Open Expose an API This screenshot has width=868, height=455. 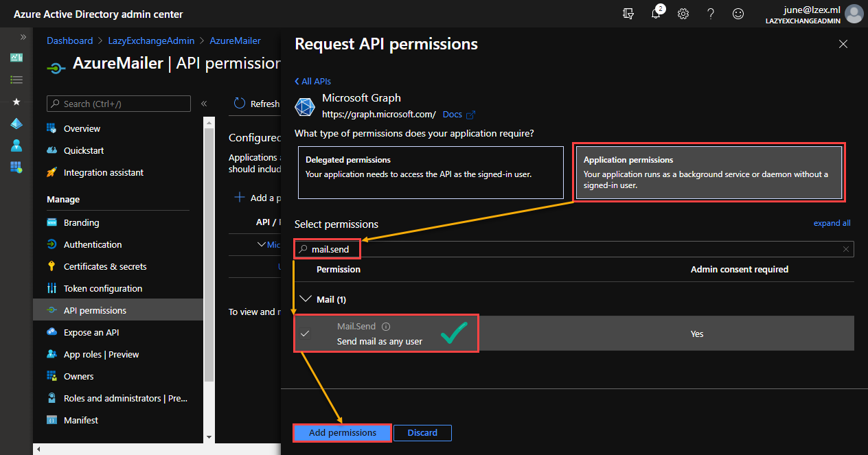tap(118, 332)
